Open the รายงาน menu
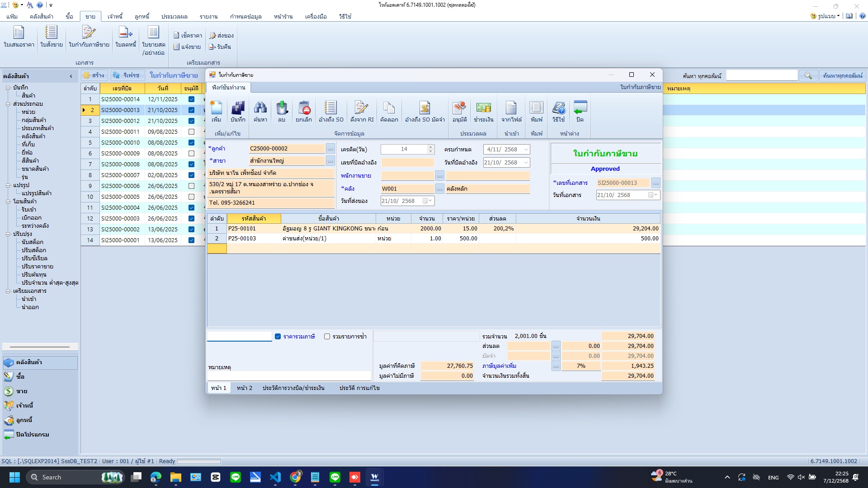The height and width of the screenshot is (488, 868). pyautogui.click(x=208, y=17)
